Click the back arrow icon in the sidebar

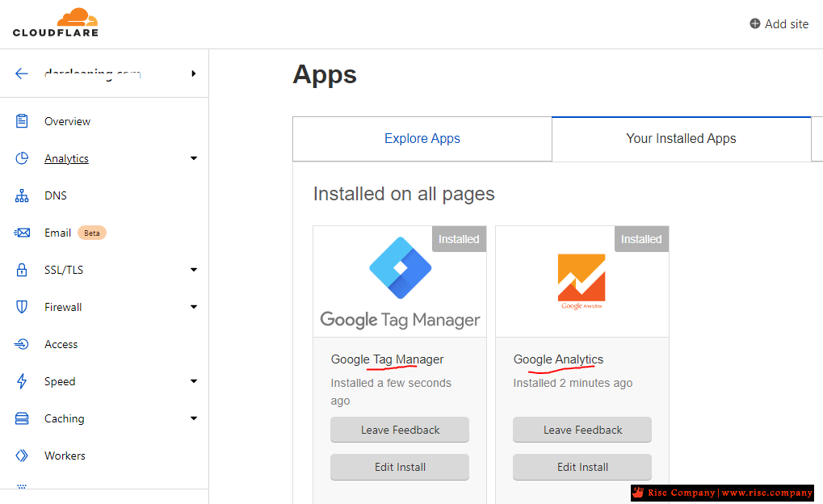(22, 73)
